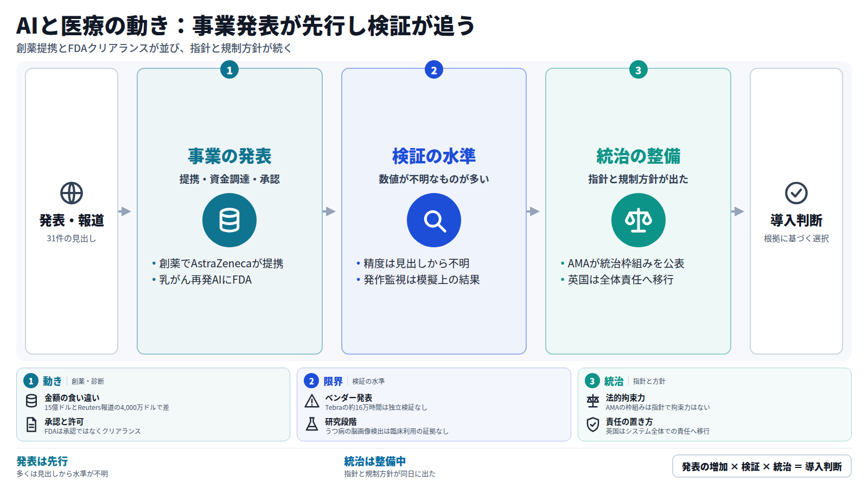Image resolution: width=868 pixels, height=488 pixels.
Task: Click the 31件の見出し caption
Action: pos(72,239)
